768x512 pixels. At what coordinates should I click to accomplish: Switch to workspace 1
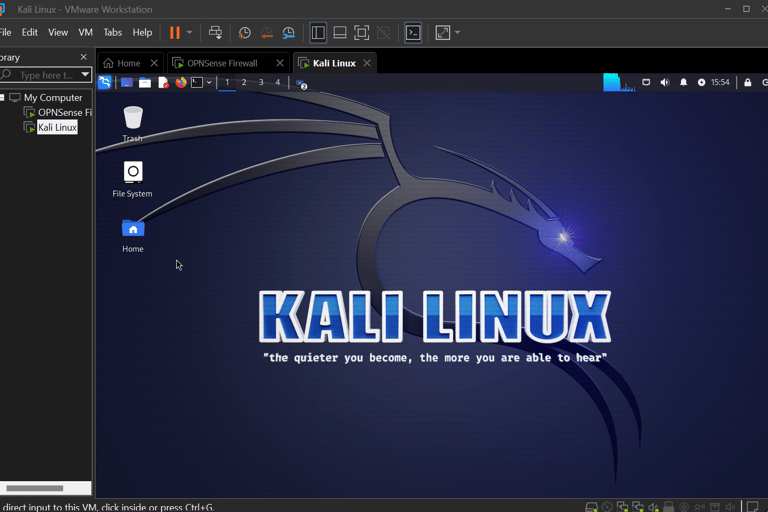coord(227,82)
